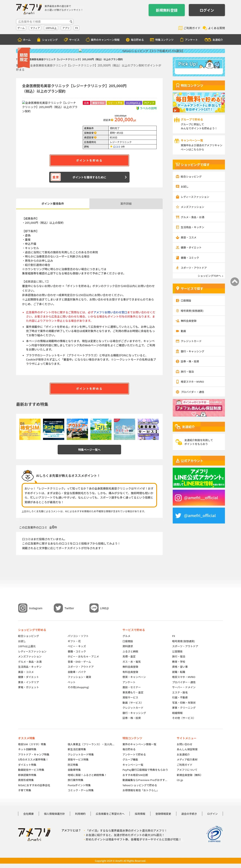Open 口座開設 sidebar service
The height and width of the screenshot is (868, 241).
click(x=199, y=301)
